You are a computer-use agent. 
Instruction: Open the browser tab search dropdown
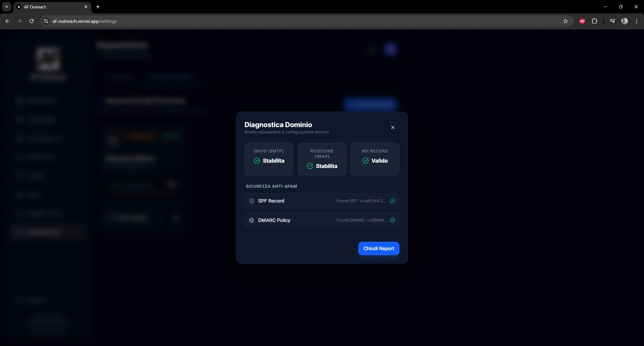point(7,7)
